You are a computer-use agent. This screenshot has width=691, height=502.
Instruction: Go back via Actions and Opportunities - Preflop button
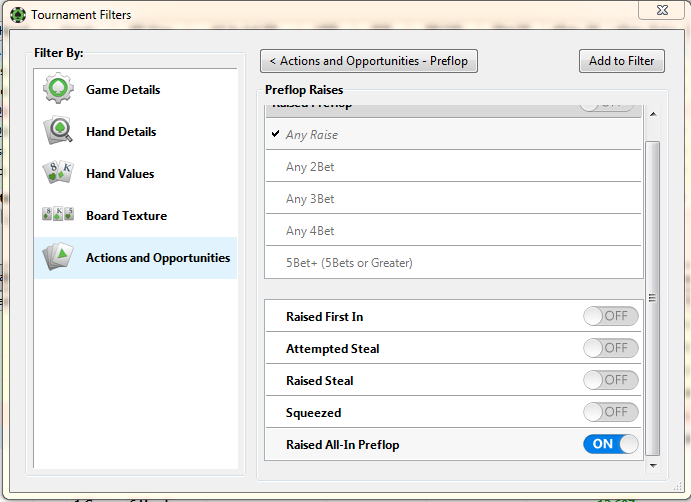pyautogui.click(x=368, y=61)
